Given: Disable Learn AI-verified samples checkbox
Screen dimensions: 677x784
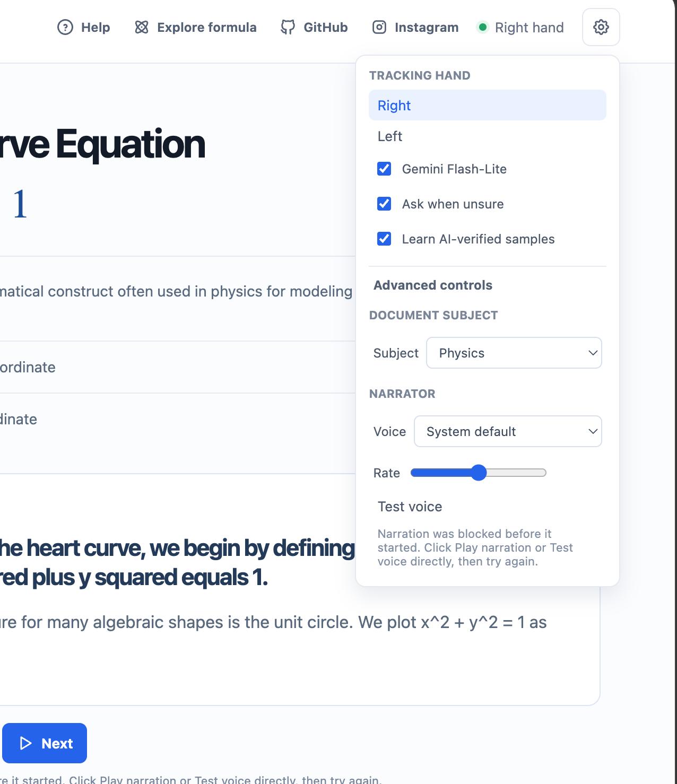Looking at the screenshot, I should pyautogui.click(x=384, y=239).
